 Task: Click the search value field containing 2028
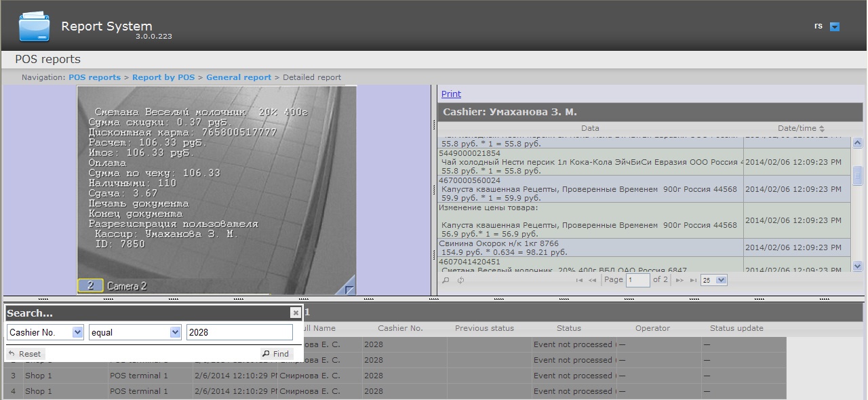coord(239,332)
